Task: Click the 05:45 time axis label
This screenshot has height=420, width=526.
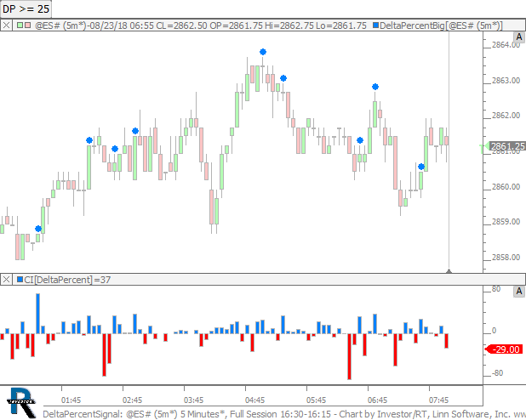Action: pos(316,400)
